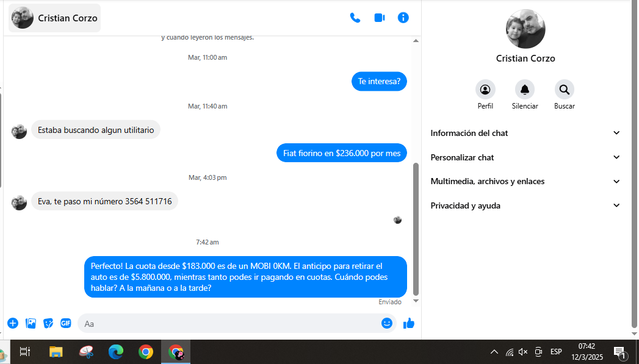Select 'Fiat fiorino en $236.000 por mes' message
This screenshot has width=639, height=364.
pos(342,153)
